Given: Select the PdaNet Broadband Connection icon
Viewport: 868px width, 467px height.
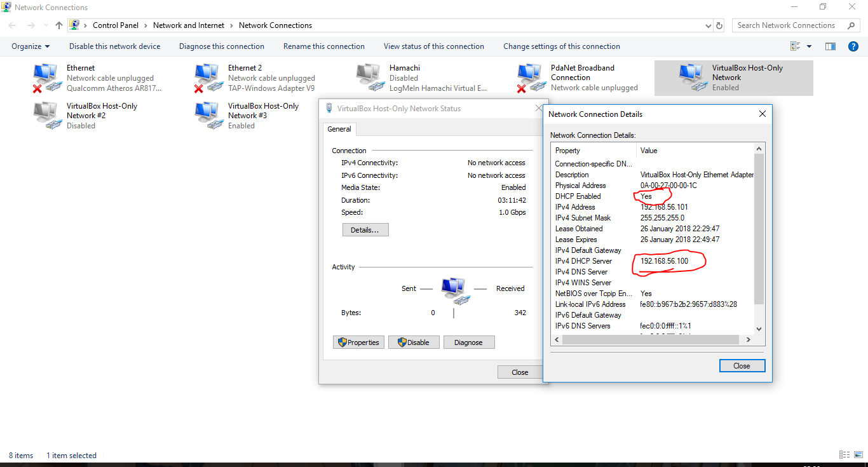Looking at the screenshot, I should 529,75.
